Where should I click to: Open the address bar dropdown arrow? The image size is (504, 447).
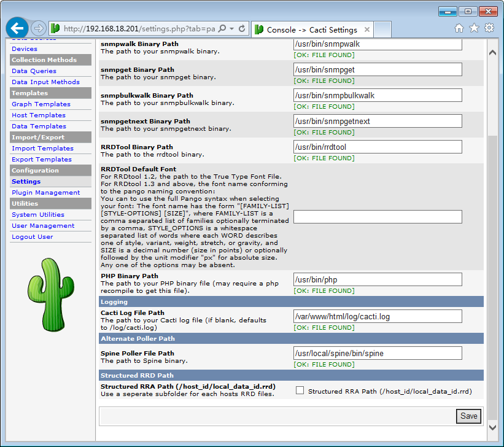pos(232,29)
